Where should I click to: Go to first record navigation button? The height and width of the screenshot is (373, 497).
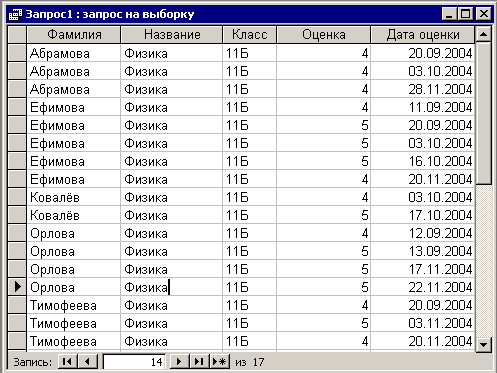[68, 361]
